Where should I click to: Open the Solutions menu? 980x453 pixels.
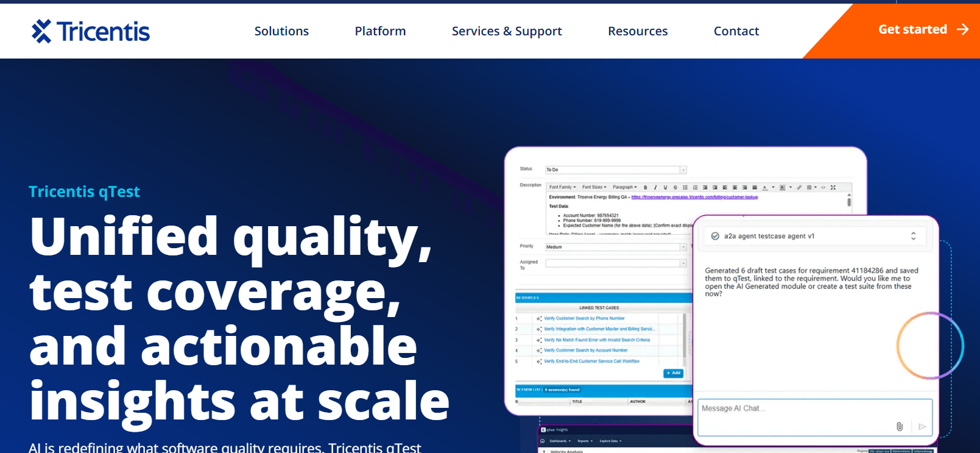point(281,31)
